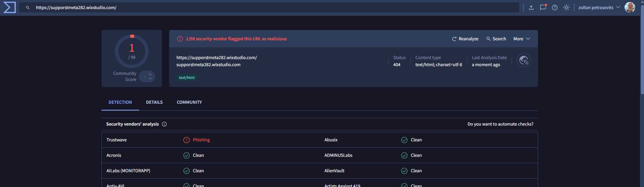Switch to the COMMUNITY tab

tap(189, 102)
